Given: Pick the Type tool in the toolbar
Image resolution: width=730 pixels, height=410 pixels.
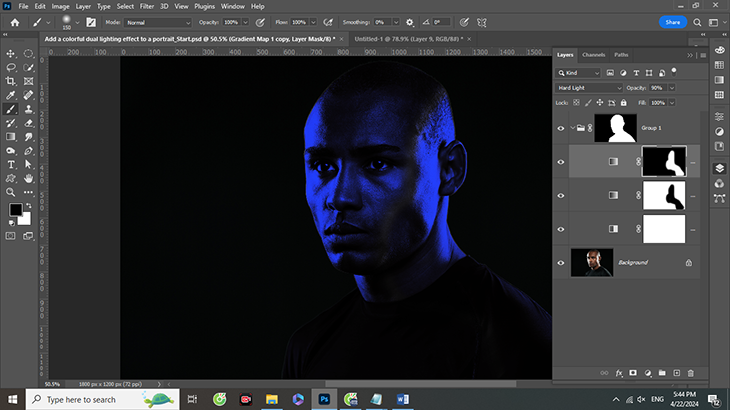Looking at the screenshot, I should coord(11,164).
